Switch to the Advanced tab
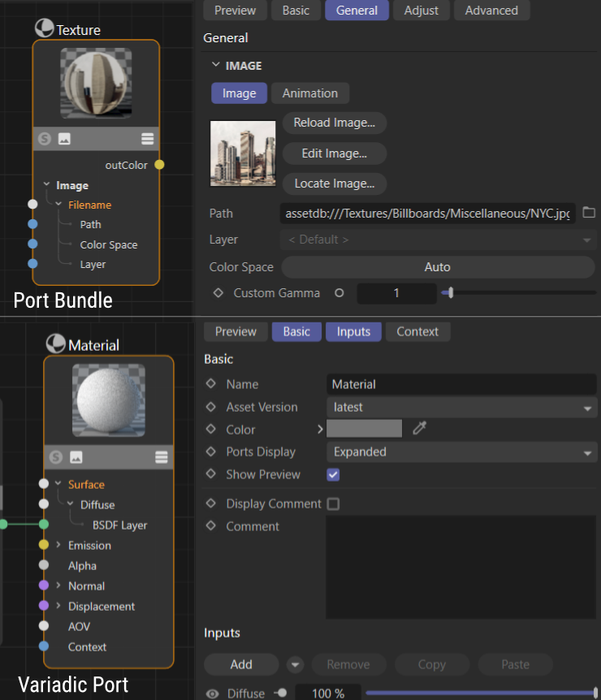 pyautogui.click(x=491, y=11)
